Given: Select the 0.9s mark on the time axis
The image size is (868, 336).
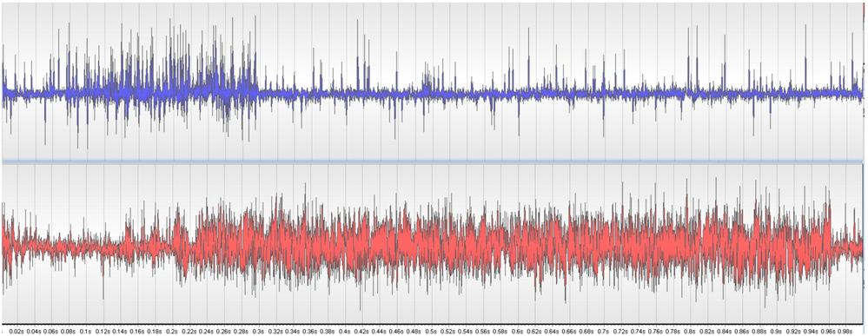Looking at the screenshot, I should [x=776, y=331].
